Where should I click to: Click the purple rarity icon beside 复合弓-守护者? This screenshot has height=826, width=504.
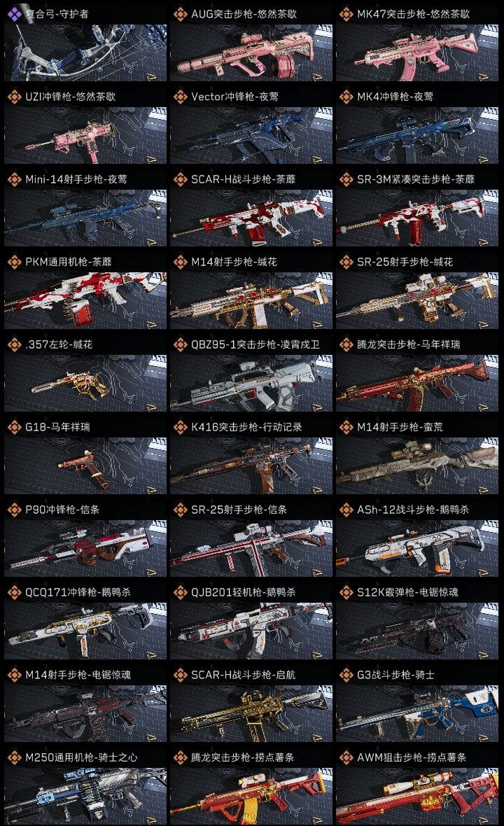[x=15, y=14]
